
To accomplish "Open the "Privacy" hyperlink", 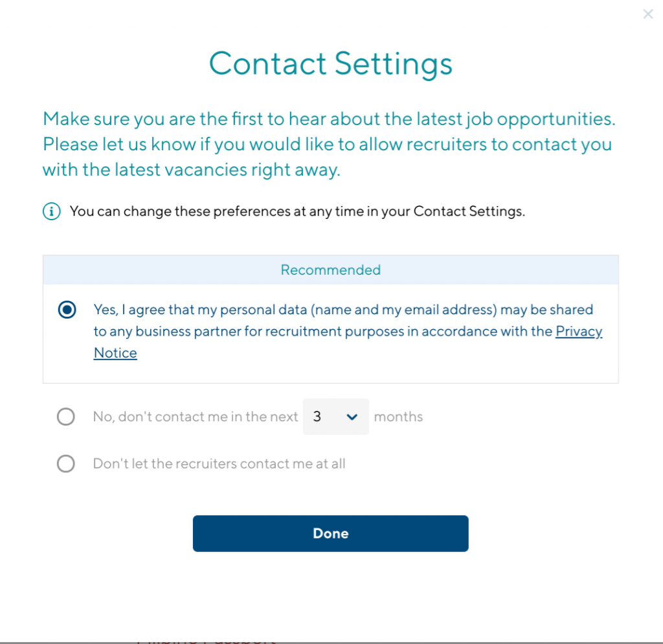I will point(579,331).
